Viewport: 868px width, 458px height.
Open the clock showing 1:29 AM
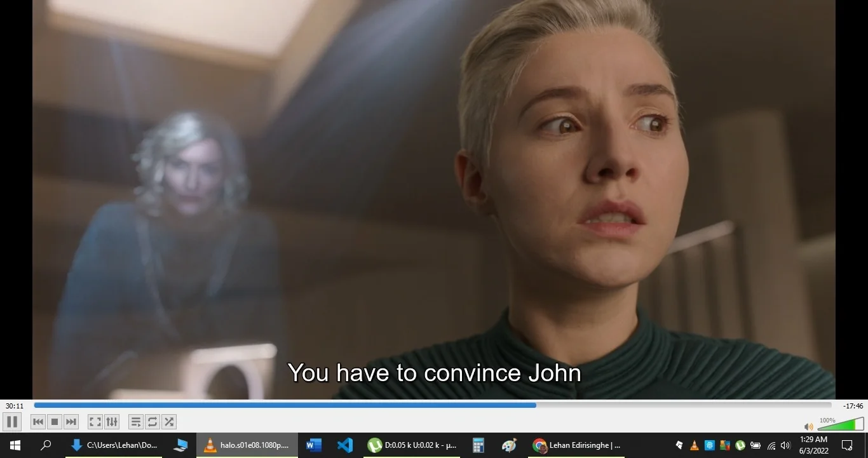point(814,445)
